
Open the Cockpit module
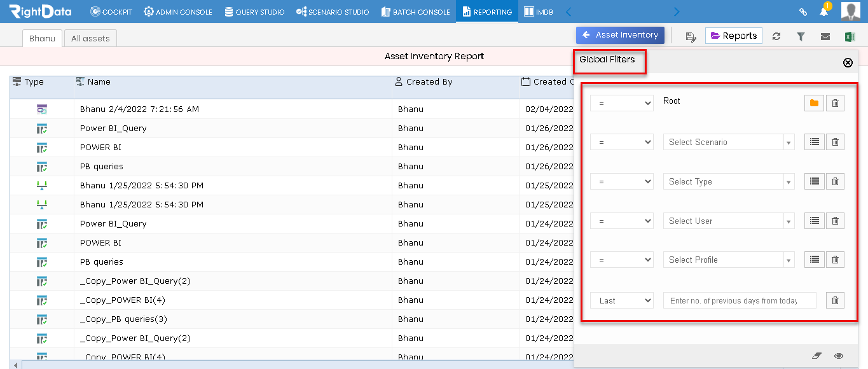tap(111, 11)
